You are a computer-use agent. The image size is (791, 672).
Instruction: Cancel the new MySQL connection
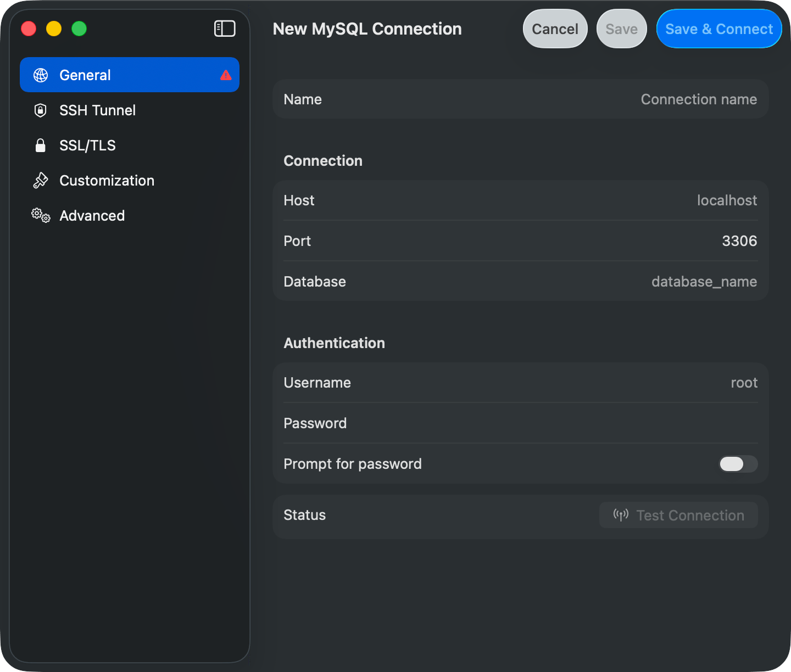coord(555,29)
